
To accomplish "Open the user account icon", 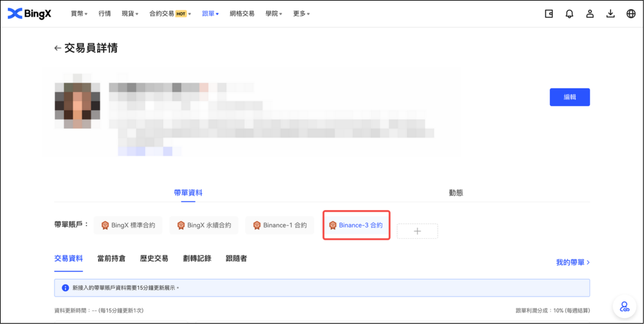I will pyautogui.click(x=590, y=14).
